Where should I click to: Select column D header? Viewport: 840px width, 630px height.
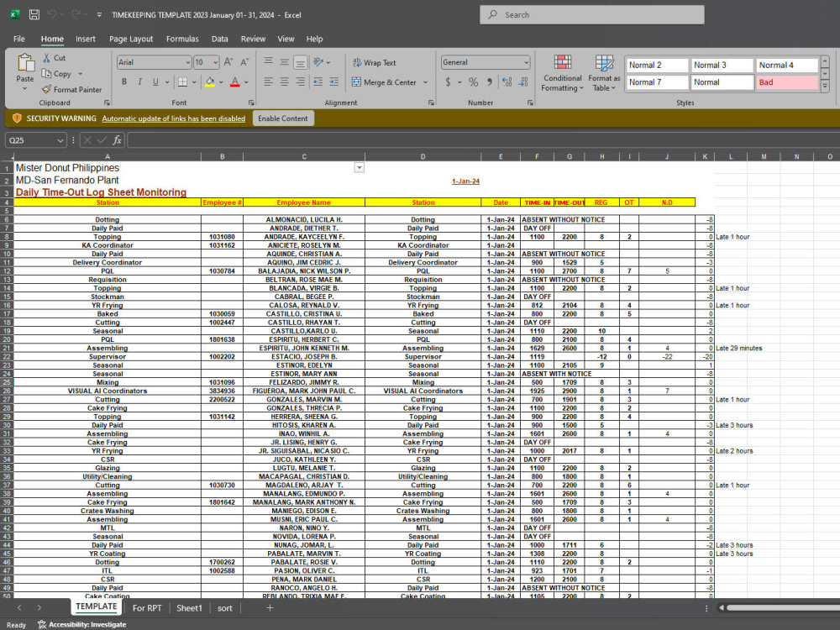tap(423, 156)
